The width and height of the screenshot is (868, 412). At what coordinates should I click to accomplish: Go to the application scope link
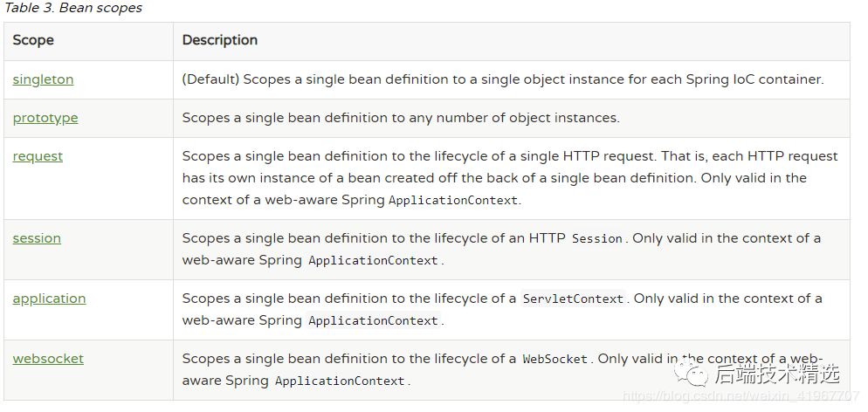[x=49, y=299]
